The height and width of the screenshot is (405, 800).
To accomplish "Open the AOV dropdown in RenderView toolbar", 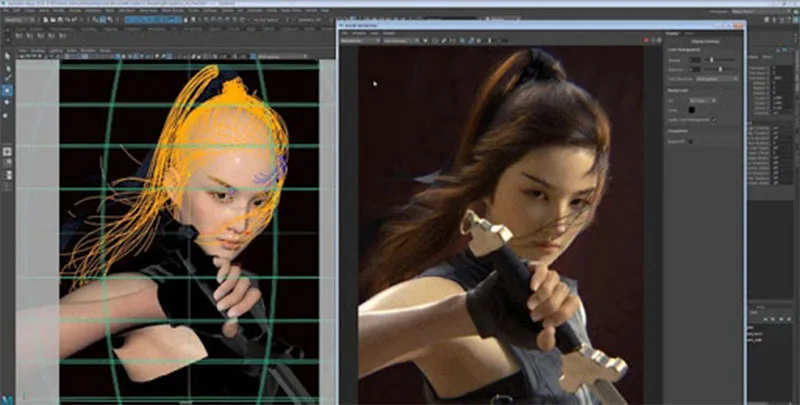I will point(359,40).
